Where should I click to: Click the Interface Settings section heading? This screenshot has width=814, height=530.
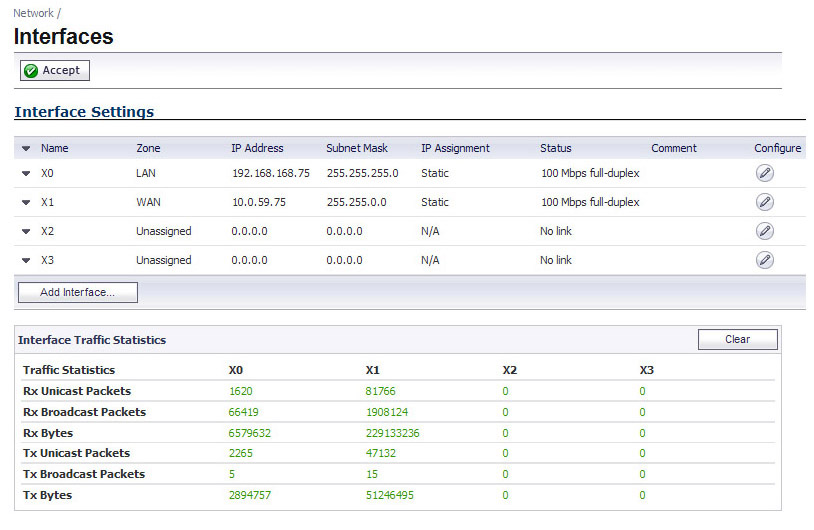coord(84,112)
